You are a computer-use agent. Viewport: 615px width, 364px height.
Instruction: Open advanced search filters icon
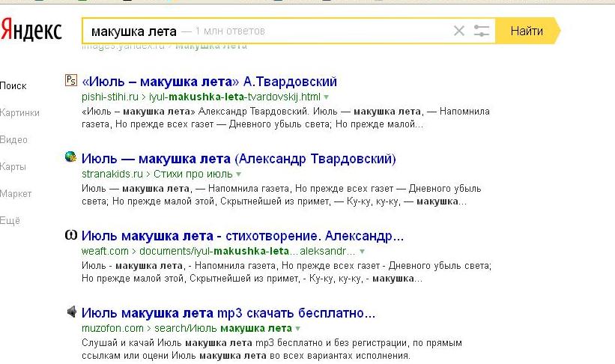[x=482, y=31]
